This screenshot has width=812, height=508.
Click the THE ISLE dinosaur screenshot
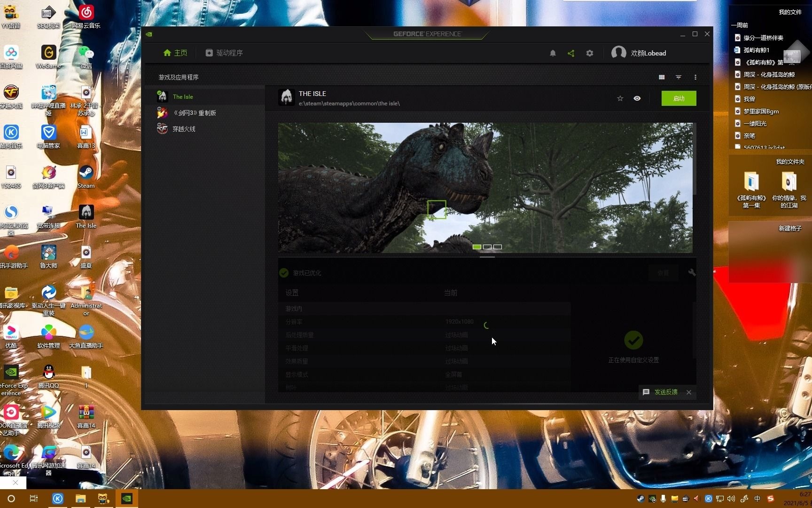485,188
